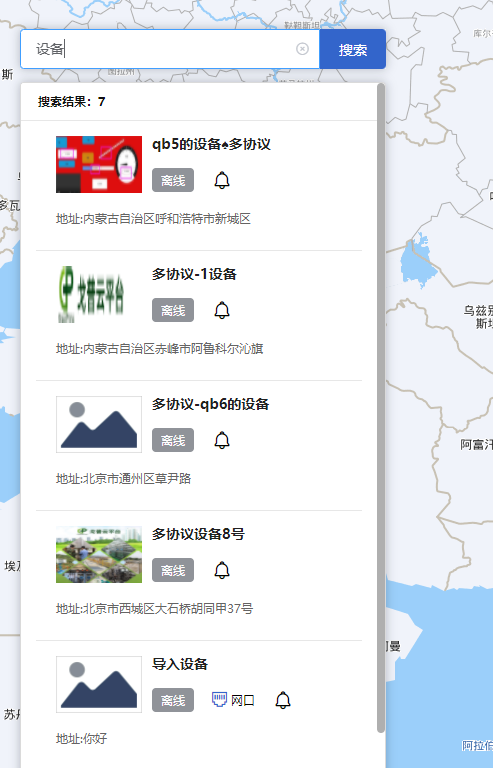The image size is (493, 768).
Task: Click 离线 status badge of qb5的设备
Action: click(x=173, y=180)
